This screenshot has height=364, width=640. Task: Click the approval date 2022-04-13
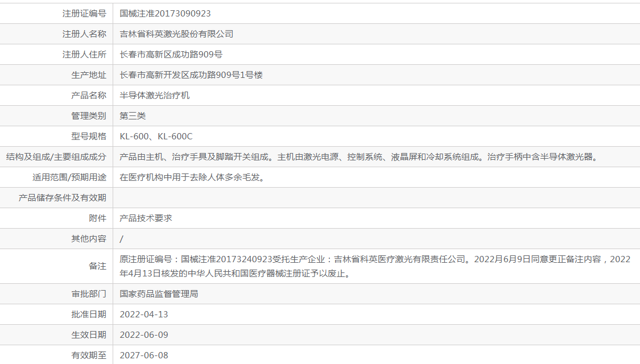(x=144, y=315)
